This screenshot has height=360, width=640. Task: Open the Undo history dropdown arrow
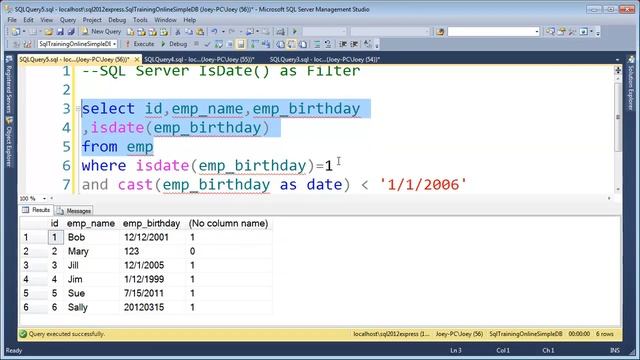[223, 31]
